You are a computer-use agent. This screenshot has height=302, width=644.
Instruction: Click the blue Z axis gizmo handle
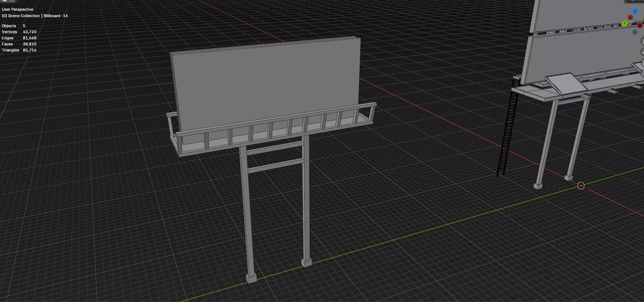[x=635, y=11]
